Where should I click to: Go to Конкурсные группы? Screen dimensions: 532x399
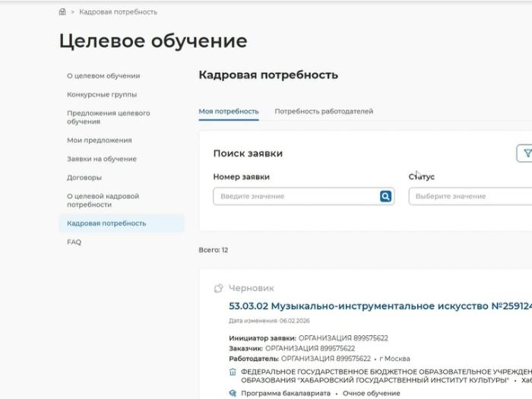click(x=102, y=94)
